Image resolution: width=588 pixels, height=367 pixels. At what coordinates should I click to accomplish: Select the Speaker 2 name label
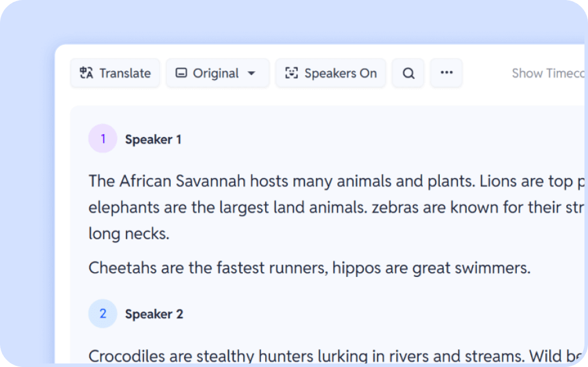(x=154, y=314)
